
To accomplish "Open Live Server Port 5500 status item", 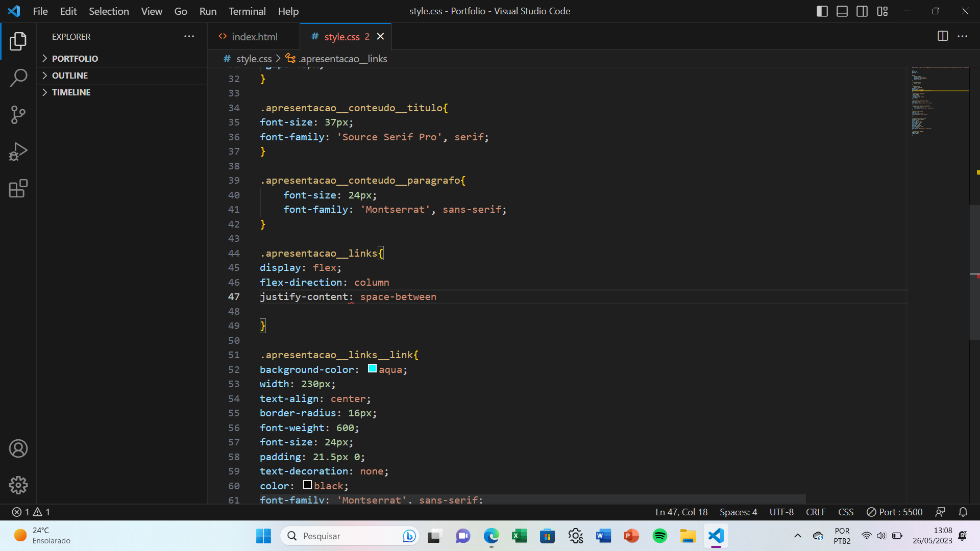I will (x=895, y=512).
